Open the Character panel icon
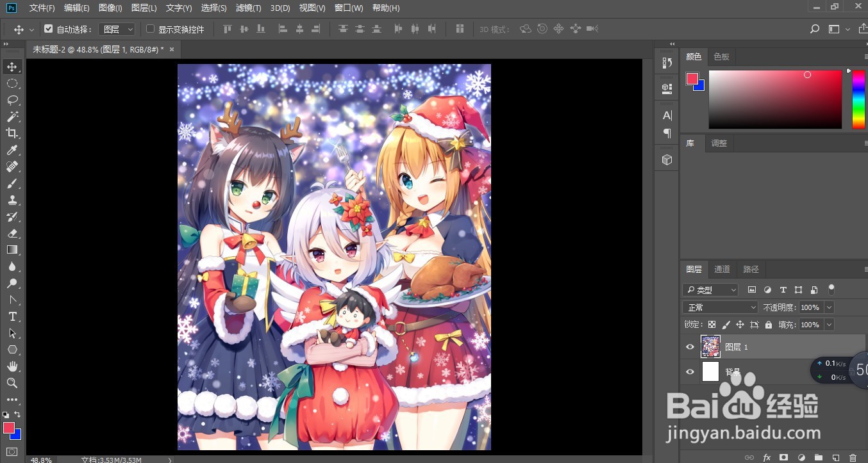Viewport: 868px width, 463px height. click(667, 115)
